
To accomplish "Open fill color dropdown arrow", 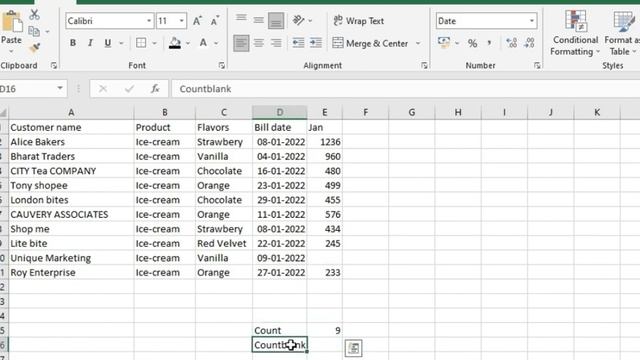I will [x=188, y=43].
